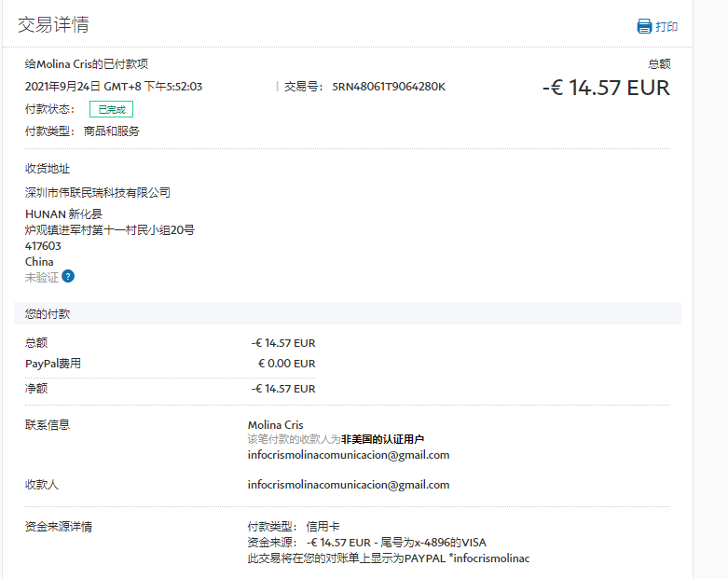Image resolution: width=728 pixels, height=579 pixels.
Task: Click the 商品和服务 payment type text
Action: [111, 131]
